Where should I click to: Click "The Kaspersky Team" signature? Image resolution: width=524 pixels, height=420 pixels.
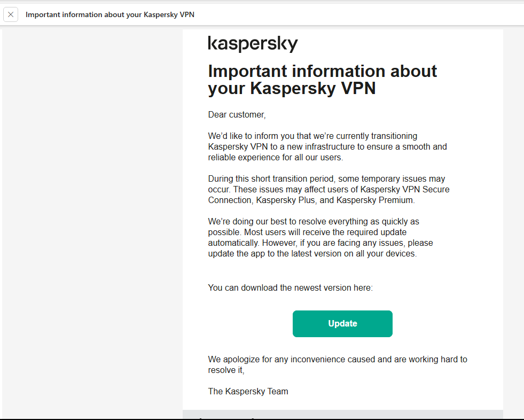coord(248,391)
